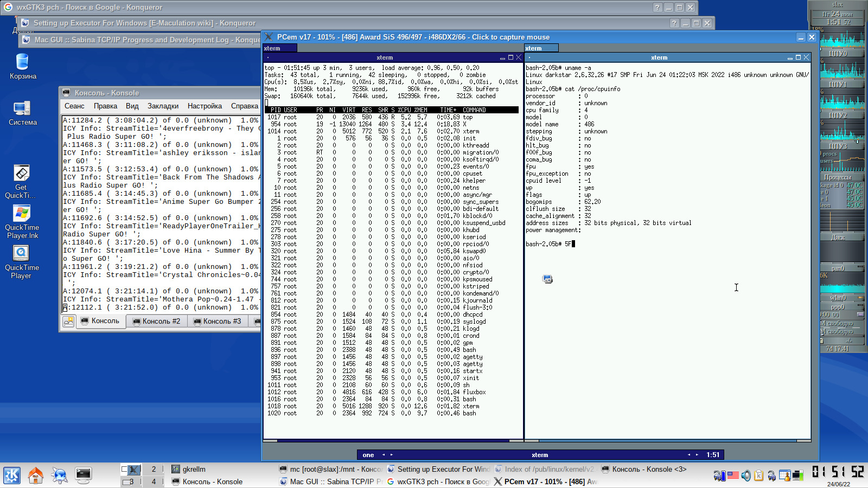
Task: Open the KDE K menu launcher
Action: 12,476
